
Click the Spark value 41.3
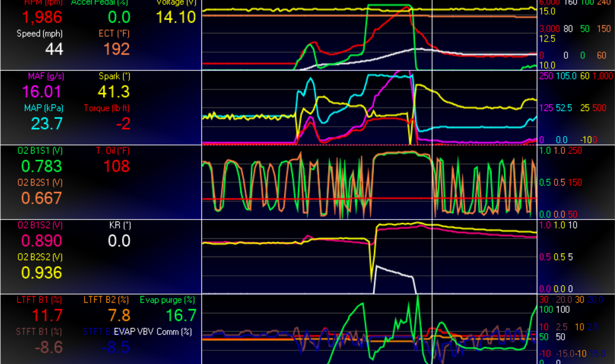pyautogui.click(x=114, y=92)
